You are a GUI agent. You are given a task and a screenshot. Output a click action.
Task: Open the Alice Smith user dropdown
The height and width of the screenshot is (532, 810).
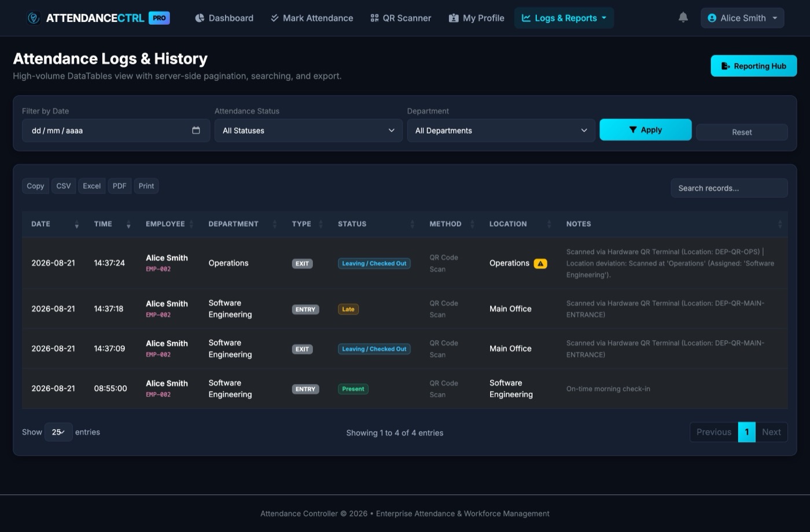point(742,18)
